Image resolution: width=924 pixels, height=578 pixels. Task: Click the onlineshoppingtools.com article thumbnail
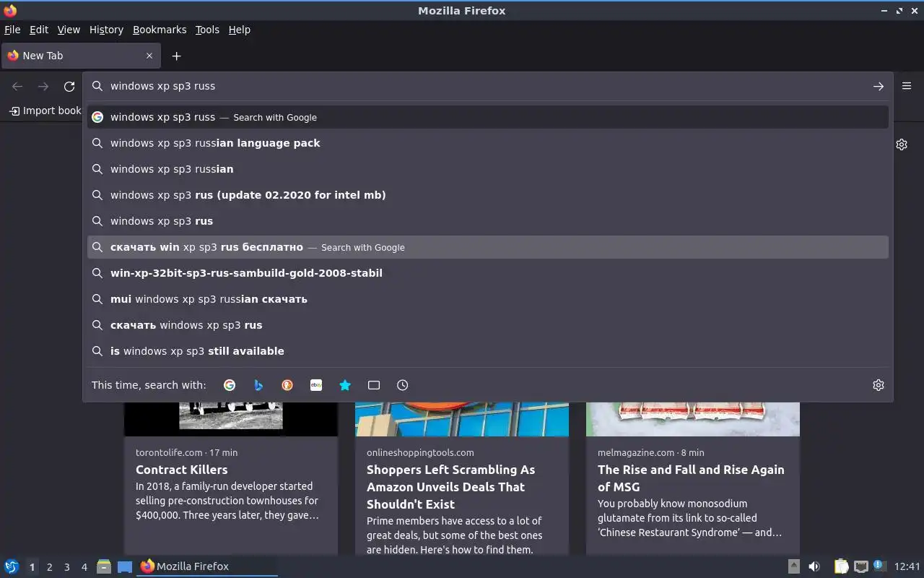pos(462,419)
